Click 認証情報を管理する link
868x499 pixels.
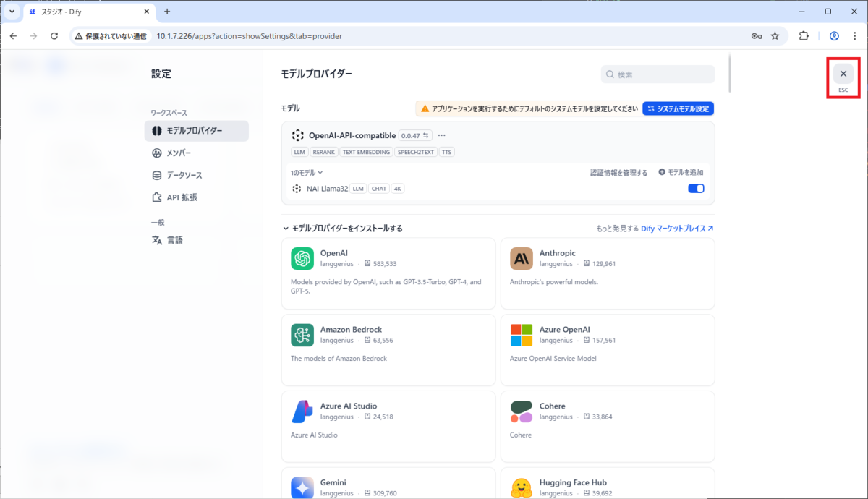coord(618,173)
